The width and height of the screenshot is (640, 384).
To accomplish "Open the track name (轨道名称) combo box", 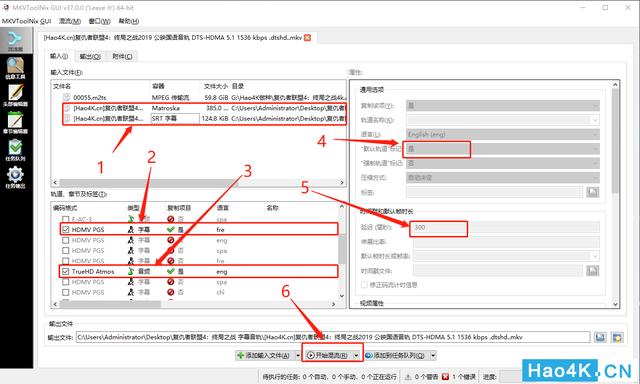I will [503, 120].
